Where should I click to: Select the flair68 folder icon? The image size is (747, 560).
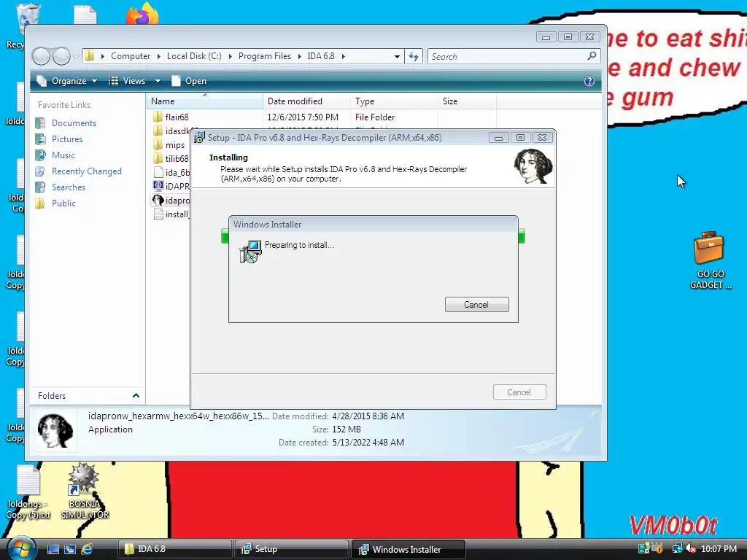pos(158,117)
